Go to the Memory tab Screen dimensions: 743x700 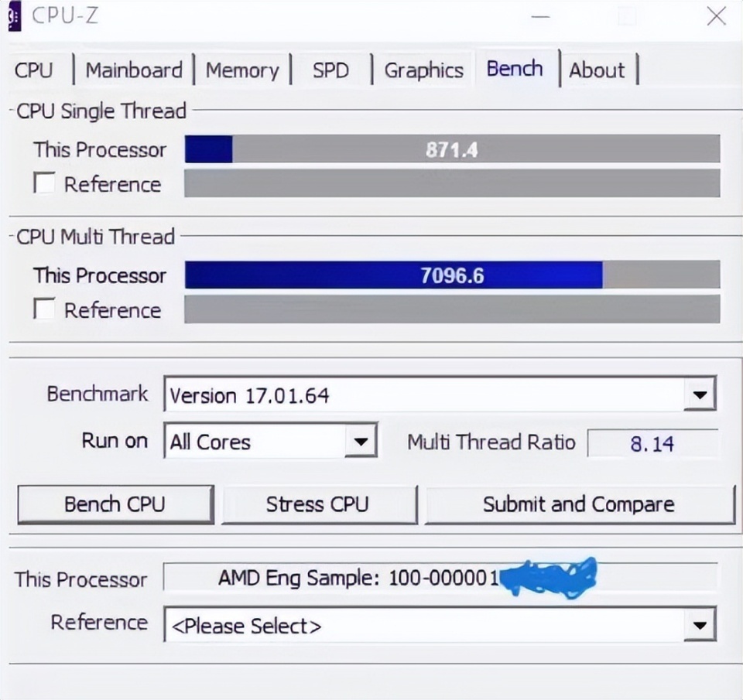coord(242,70)
